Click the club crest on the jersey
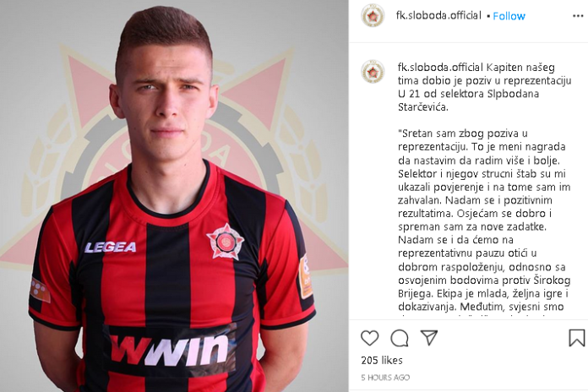This screenshot has width=588, height=392. pyautogui.click(x=225, y=242)
